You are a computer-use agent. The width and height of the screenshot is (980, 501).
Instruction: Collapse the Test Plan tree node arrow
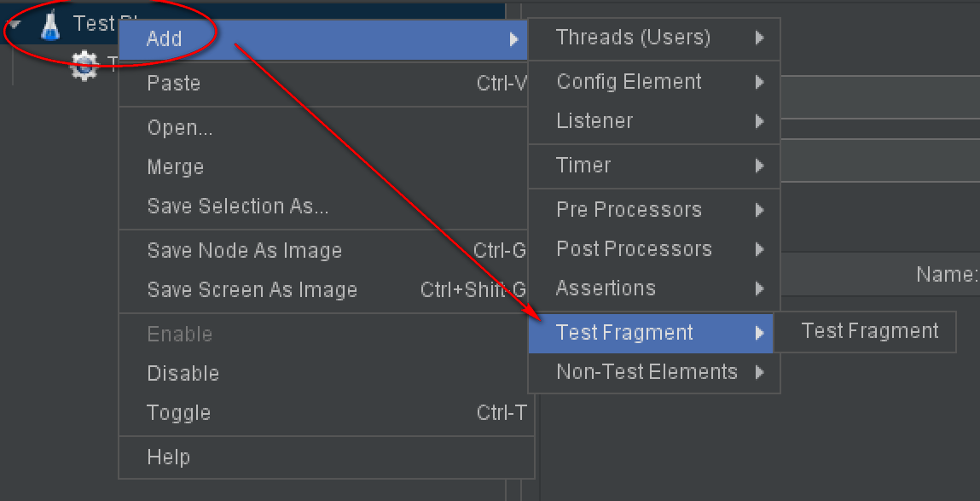14,25
